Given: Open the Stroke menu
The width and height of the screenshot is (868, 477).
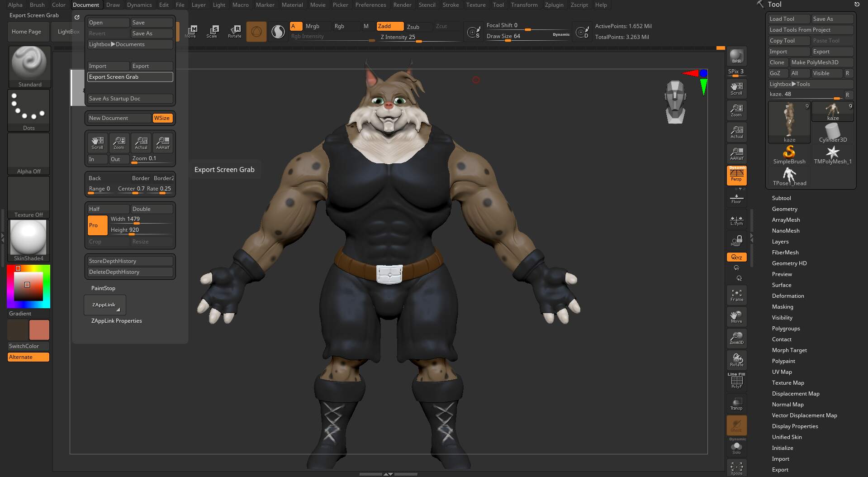Looking at the screenshot, I should click(x=451, y=5).
